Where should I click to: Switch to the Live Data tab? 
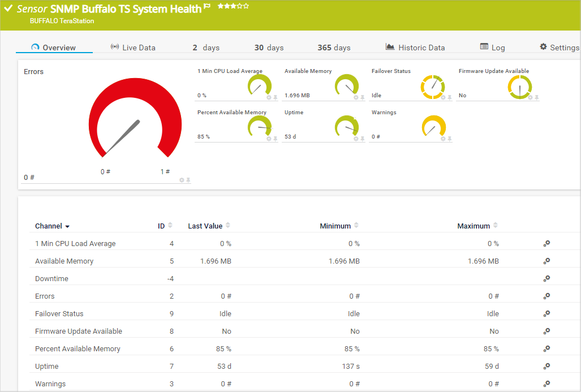pyautogui.click(x=133, y=48)
